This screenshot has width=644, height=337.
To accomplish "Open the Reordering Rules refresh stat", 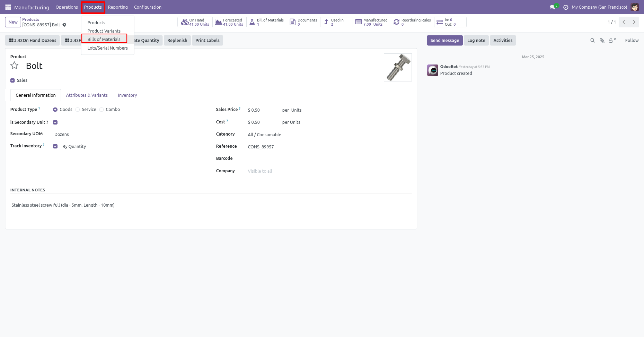I will (x=412, y=22).
